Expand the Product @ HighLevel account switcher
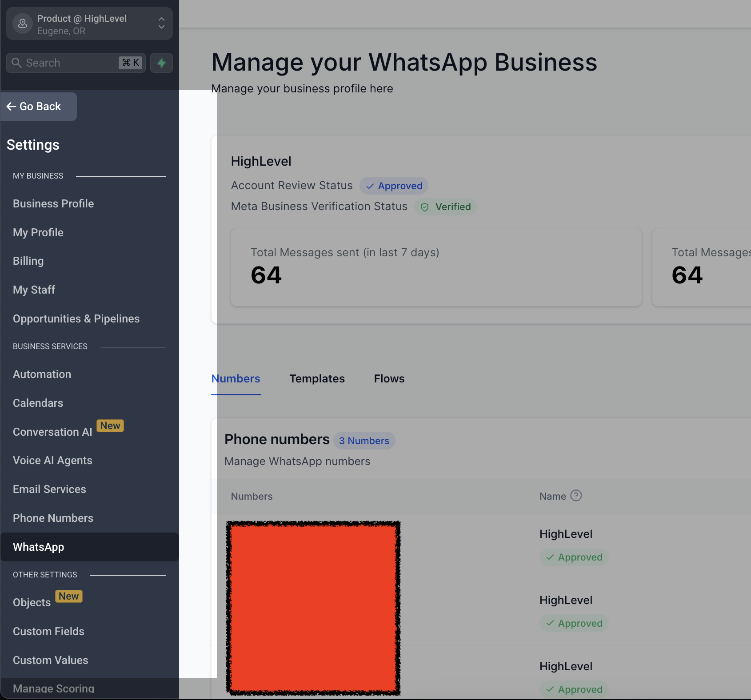The height and width of the screenshot is (700, 751). 89,24
